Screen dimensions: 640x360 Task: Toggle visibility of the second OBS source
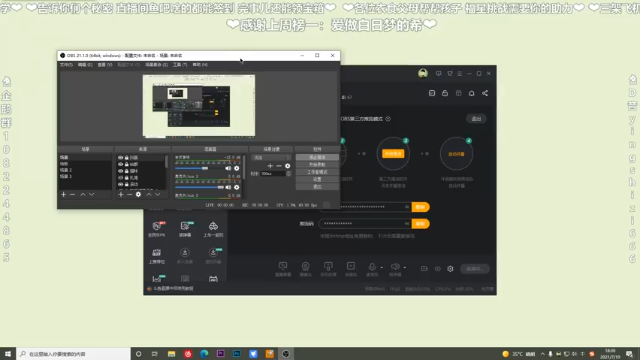(120, 164)
